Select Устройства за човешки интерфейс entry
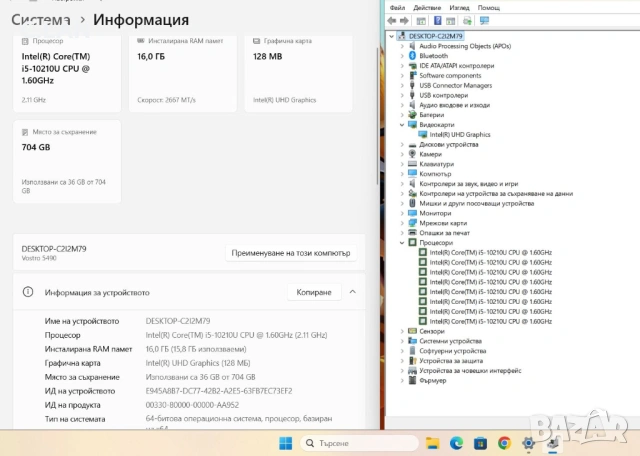The image size is (640, 456). (x=470, y=371)
